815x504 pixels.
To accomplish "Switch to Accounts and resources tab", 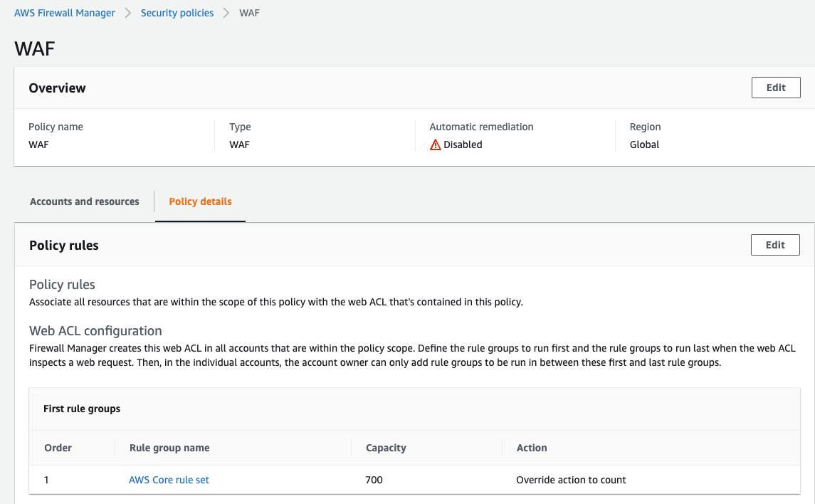I will tap(84, 201).
